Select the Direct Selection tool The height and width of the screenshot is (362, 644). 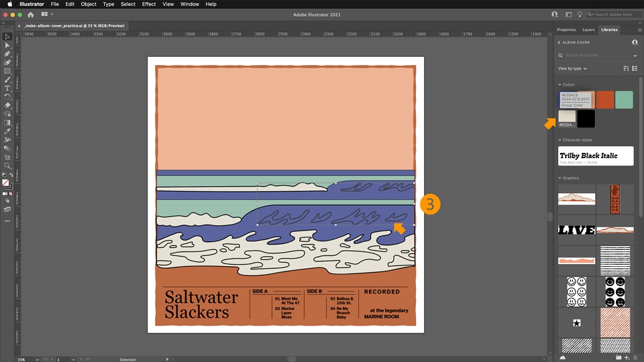pos(7,45)
